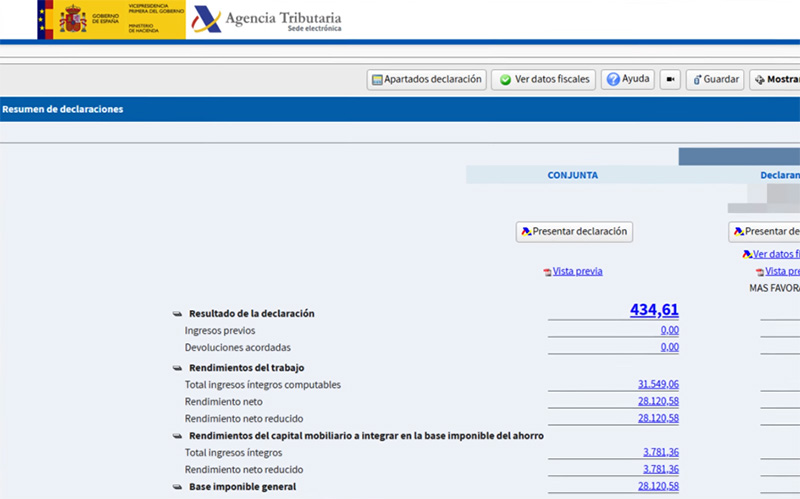Image resolution: width=800 pixels, height=499 pixels.
Task: Click green check icon on Ver datos fiscales
Action: [x=505, y=80]
